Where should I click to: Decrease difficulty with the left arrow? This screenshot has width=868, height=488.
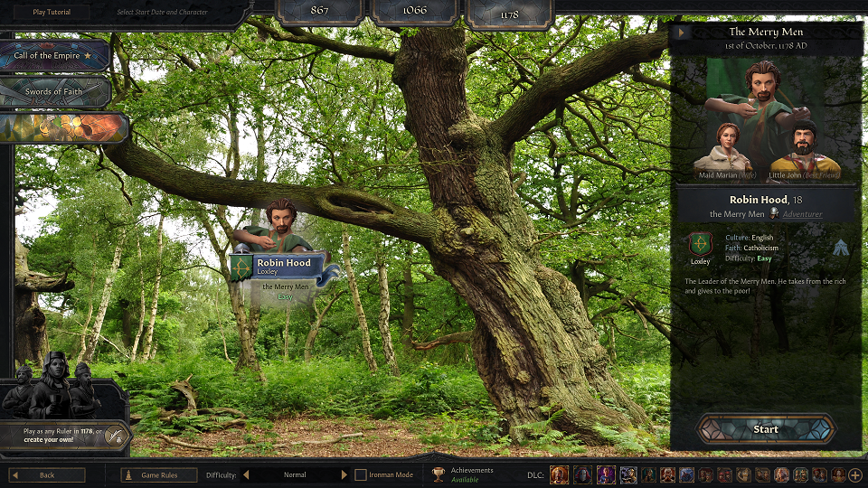coord(246,474)
